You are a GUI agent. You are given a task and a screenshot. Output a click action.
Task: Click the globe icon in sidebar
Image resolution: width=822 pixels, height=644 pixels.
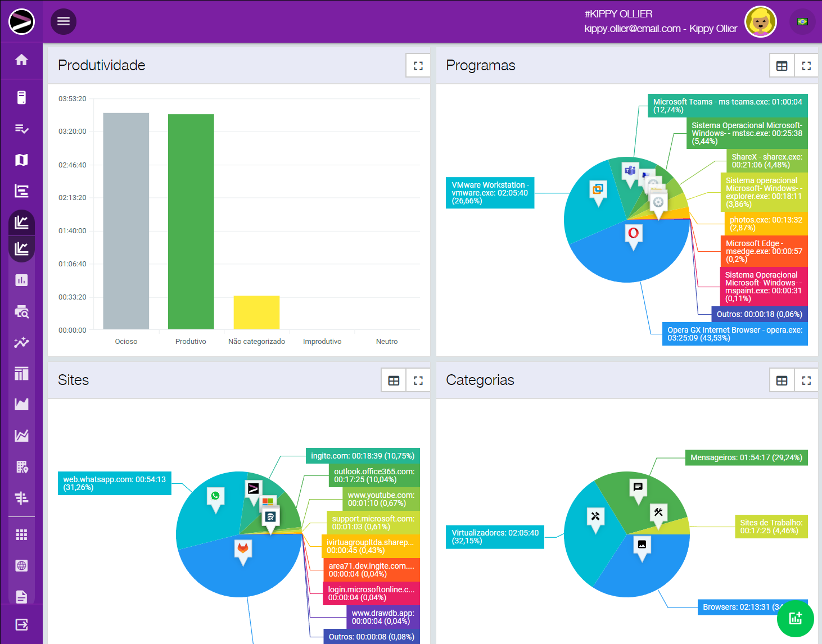[21, 566]
